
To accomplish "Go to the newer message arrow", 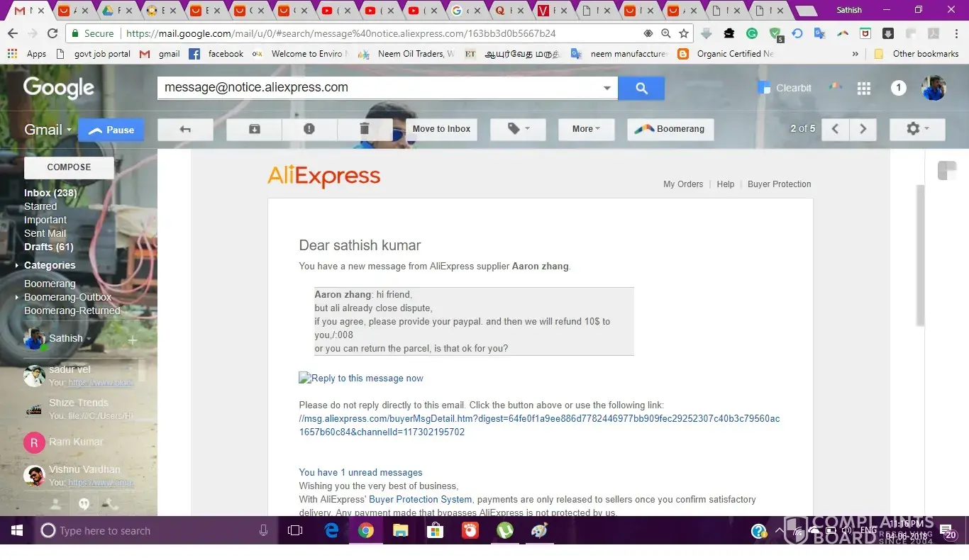I will click(836, 129).
